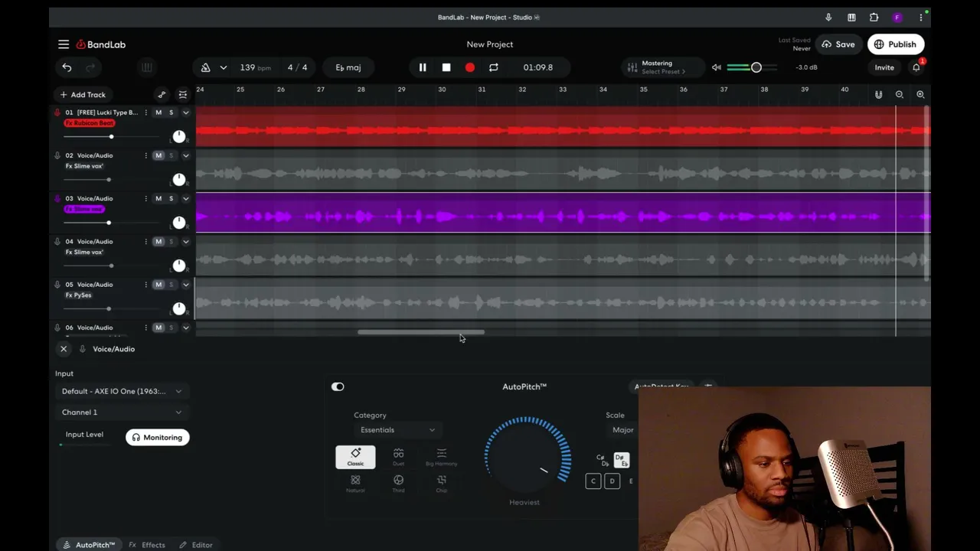The image size is (980, 551).
Task: Toggle loop cycle mode
Action: tap(494, 67)
